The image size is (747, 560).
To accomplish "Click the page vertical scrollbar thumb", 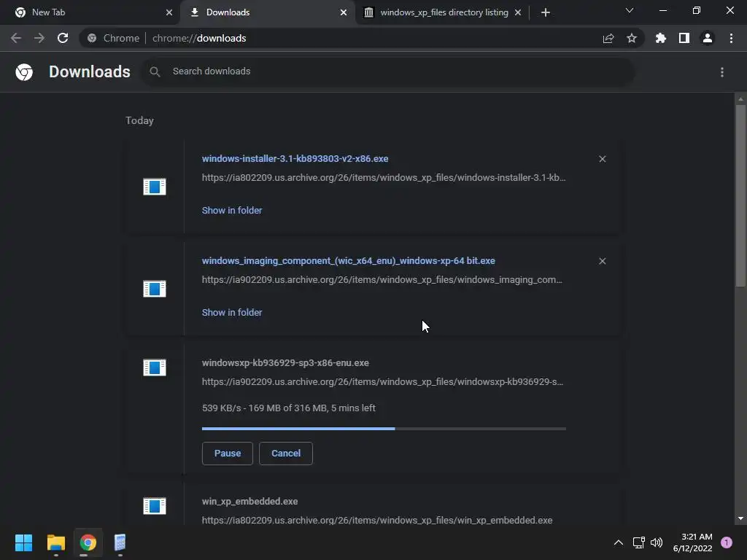I will pos(740,195).
